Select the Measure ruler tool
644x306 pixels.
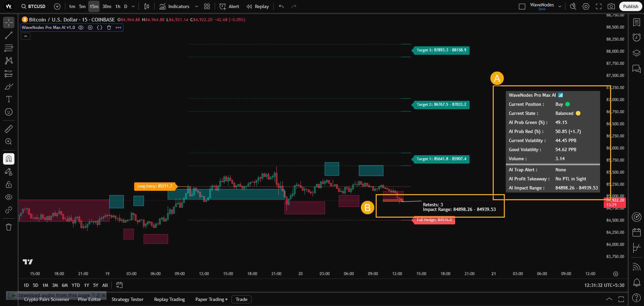8,129
